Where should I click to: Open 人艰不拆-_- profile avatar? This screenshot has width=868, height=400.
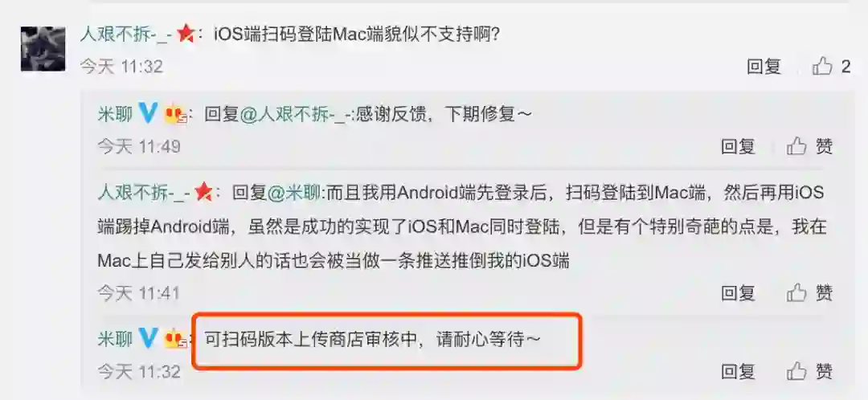(x=43, y=49)
